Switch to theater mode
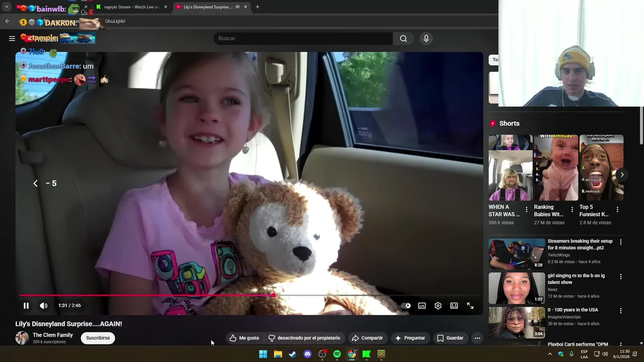The height and width of the screenshot is (362, 644). pos(454,306)
